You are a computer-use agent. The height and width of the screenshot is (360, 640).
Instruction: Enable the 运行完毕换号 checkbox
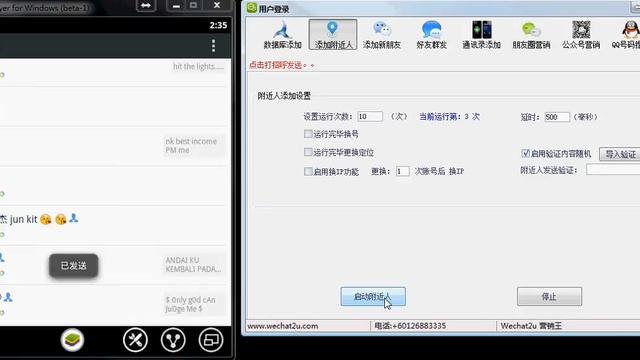(x=308, y=133)
